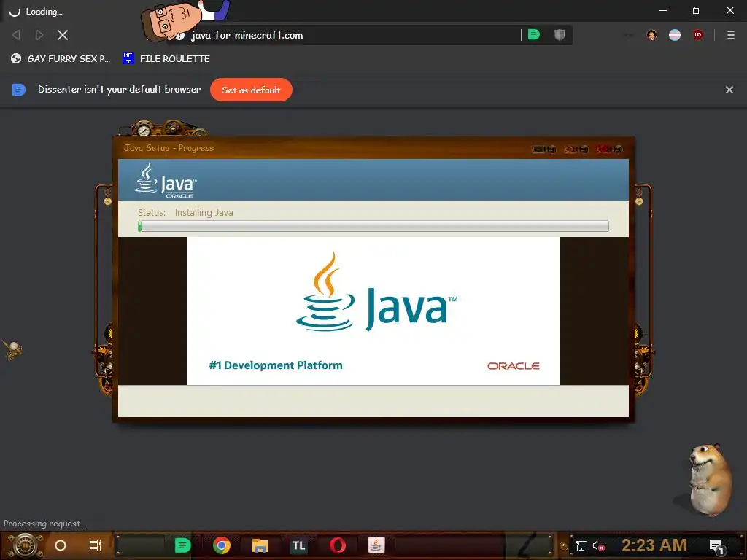Open the user avatar extension icon
The width and height of the screenshot is (747, 560).
[651, 35]
